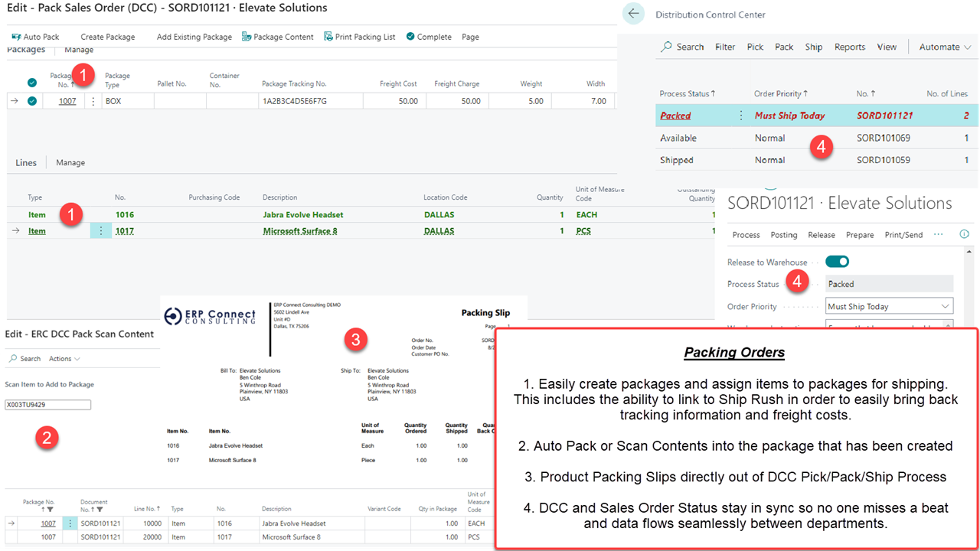The image size is (980, 551).
Task: Click filter icon on Document No. column header
Action: 100,509
